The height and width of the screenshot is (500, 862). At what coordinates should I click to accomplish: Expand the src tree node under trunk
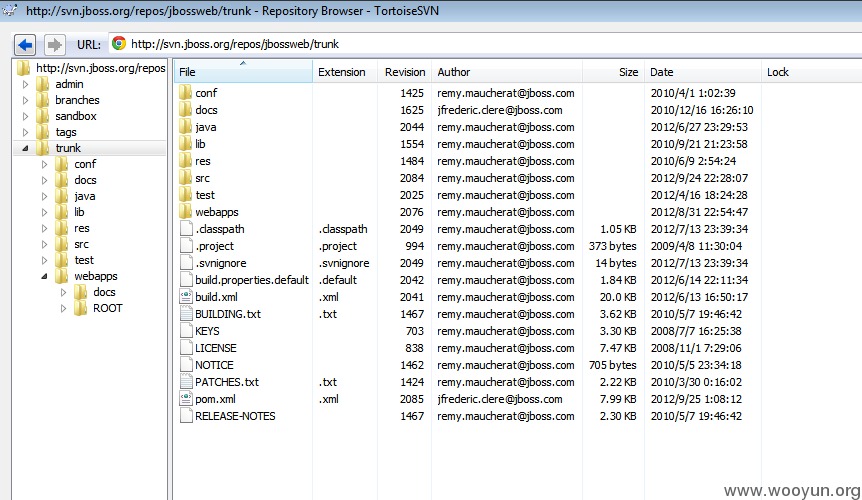pos(45,245)
